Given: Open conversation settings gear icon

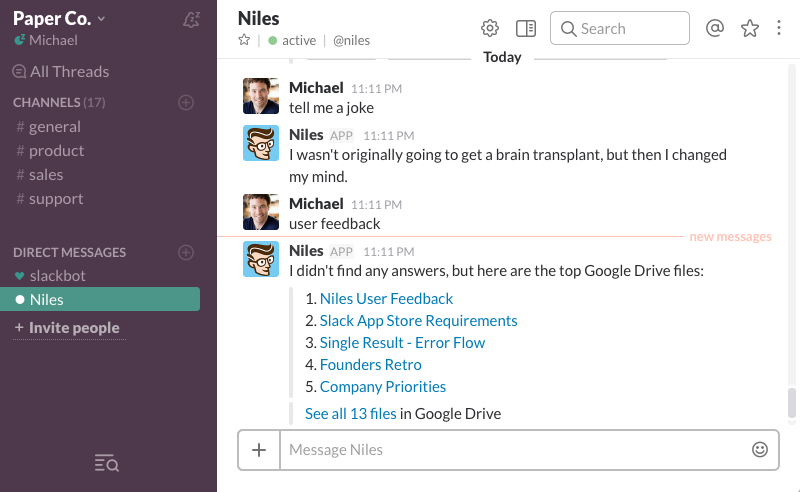Looking at the screenshot, I should click(490, 28).
